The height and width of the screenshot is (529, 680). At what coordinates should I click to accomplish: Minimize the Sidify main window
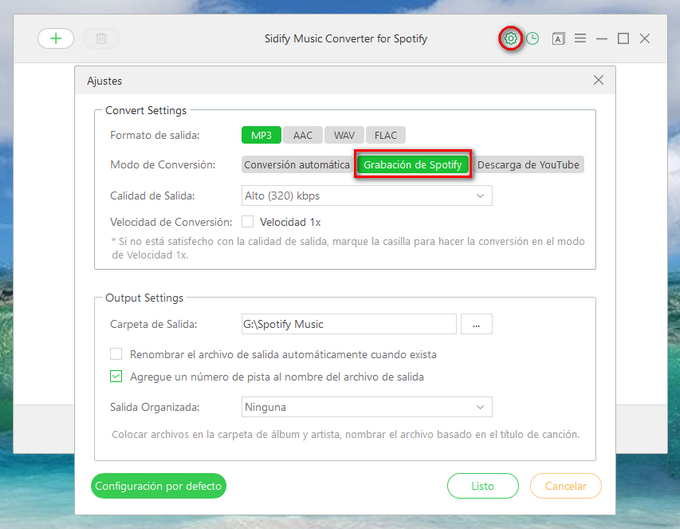[602, 39]
